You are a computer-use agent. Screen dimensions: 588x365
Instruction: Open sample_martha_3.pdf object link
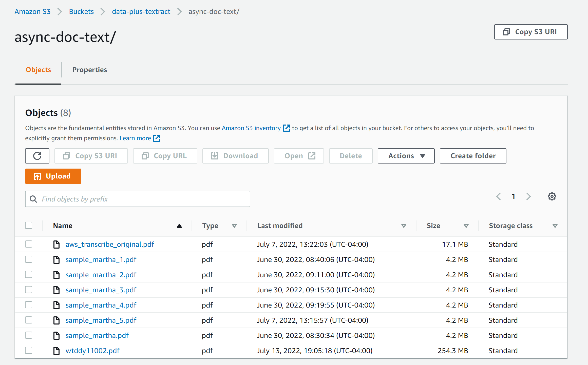click(x=101, y=290)
